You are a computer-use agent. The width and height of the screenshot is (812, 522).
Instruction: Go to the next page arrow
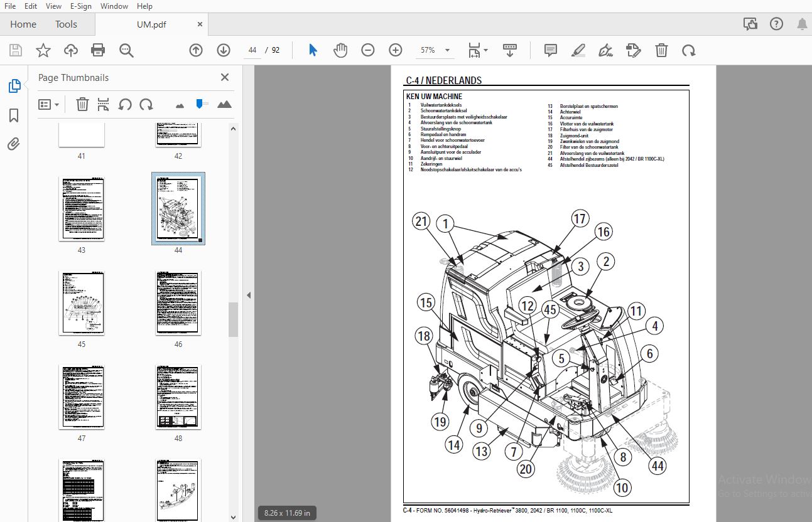pyautogui.click(x=224, y=50)
